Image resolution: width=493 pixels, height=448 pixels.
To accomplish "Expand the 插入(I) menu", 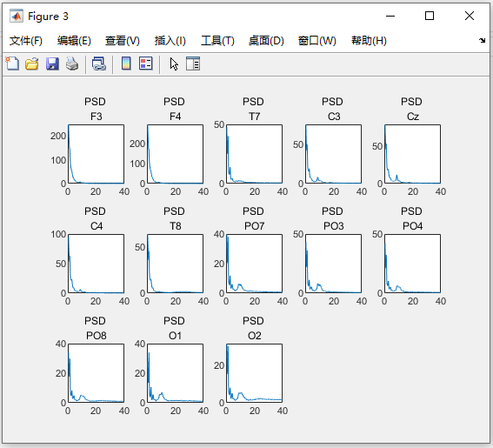I will tap(170, 41).
